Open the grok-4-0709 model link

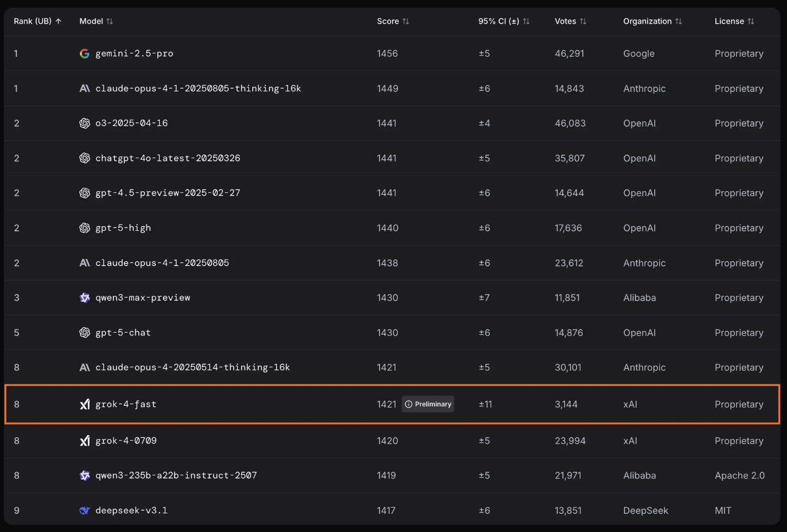tap(126, 441)
